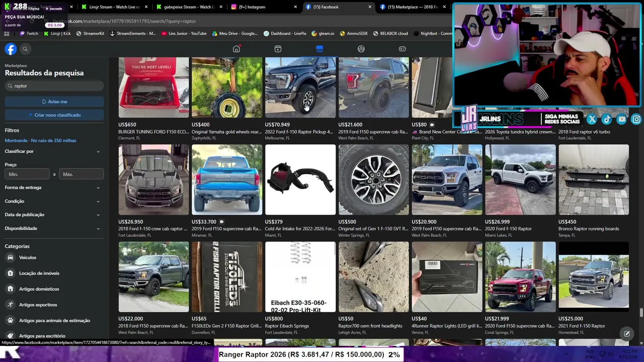Open the AmmoSEEK bookmark
644x362 pixels.
point(354,34)
